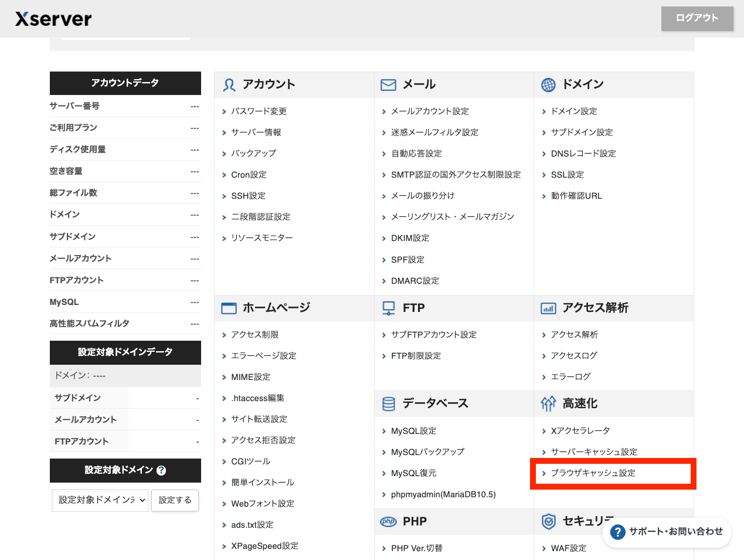Click the メール section envelope icon

point(388,85)
